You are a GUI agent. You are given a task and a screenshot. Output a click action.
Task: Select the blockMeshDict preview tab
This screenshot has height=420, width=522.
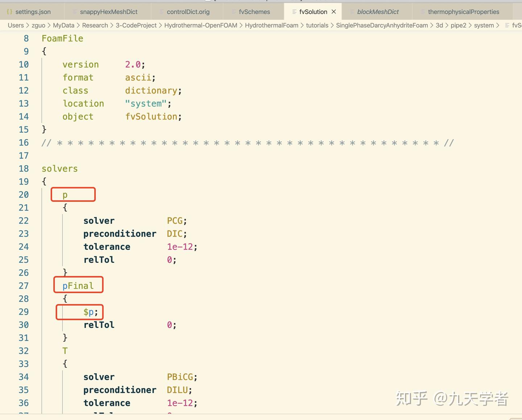coord(378,12)
